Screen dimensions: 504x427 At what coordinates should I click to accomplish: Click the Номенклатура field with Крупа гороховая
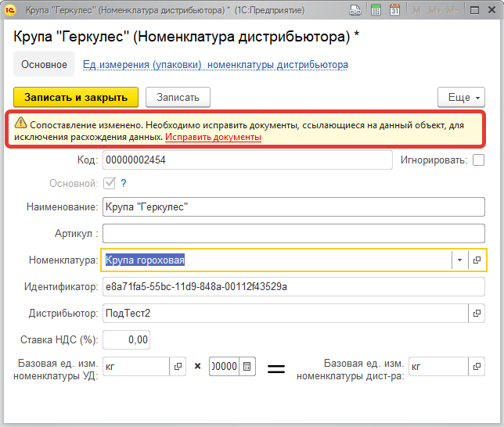276,260
